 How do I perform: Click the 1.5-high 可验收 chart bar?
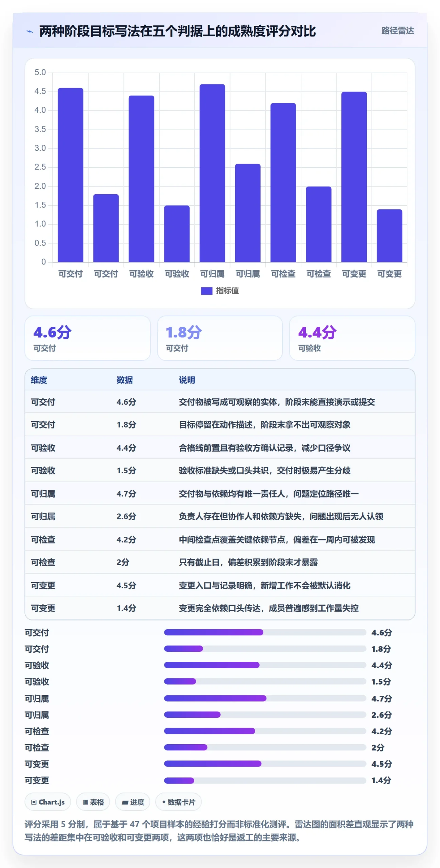pyautogui.click(x=177, y=234)
